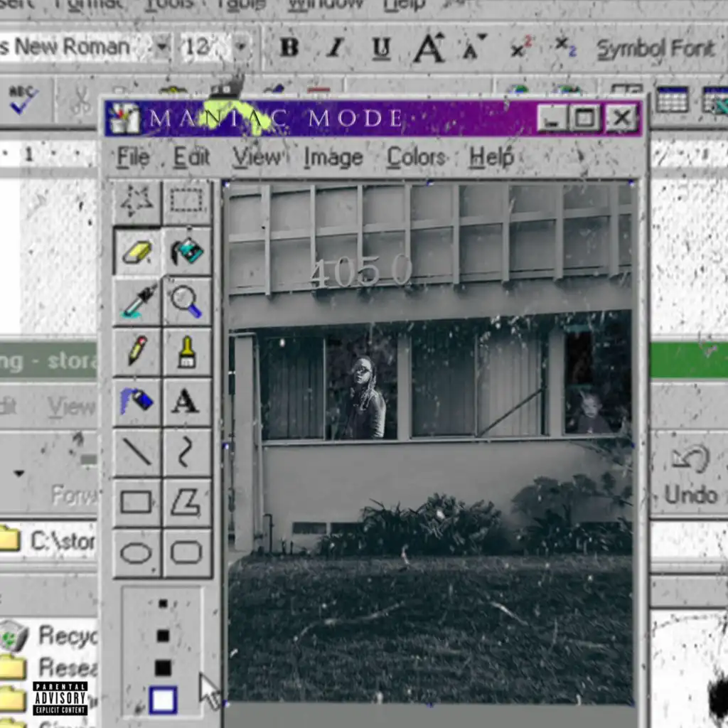Select the Magnifier tool
Image resolution: width=728 pixels, height=728 pixels.
click(187, 301)
